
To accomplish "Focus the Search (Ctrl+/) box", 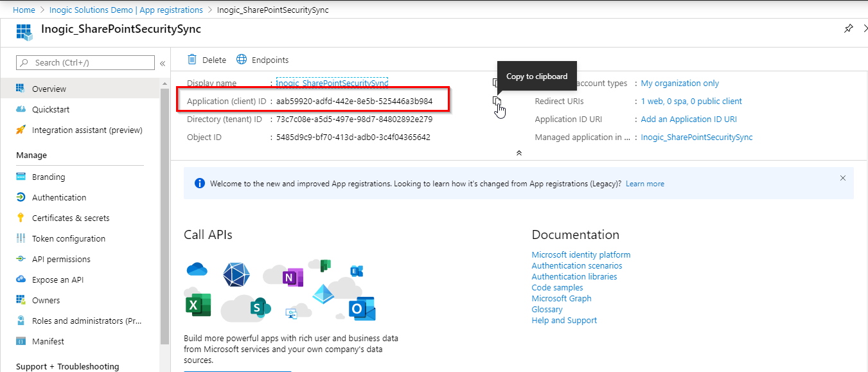I will point(85,62).
